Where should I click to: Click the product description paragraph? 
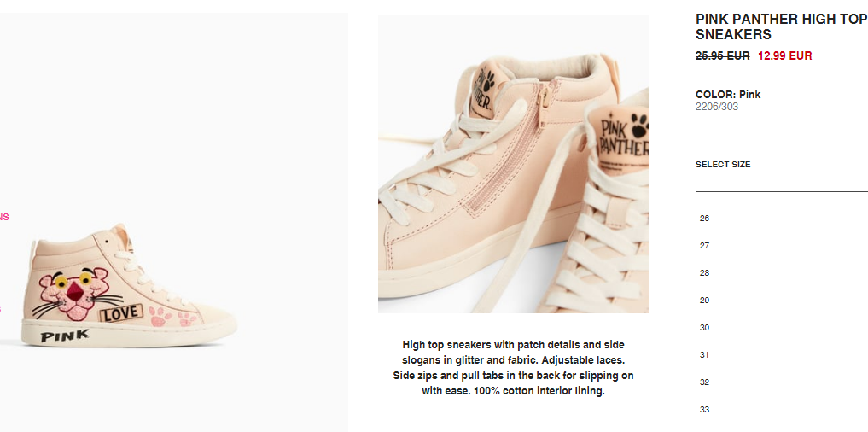513,368
